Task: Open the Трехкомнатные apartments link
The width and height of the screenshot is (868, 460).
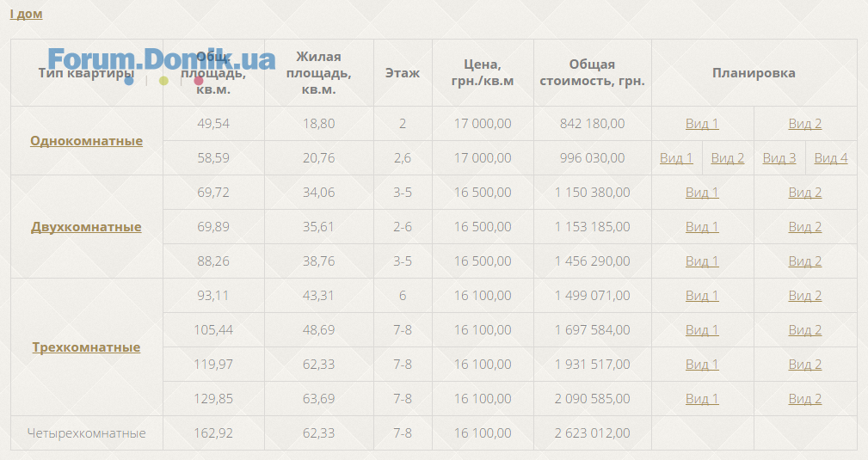Action: pos(86,347)
